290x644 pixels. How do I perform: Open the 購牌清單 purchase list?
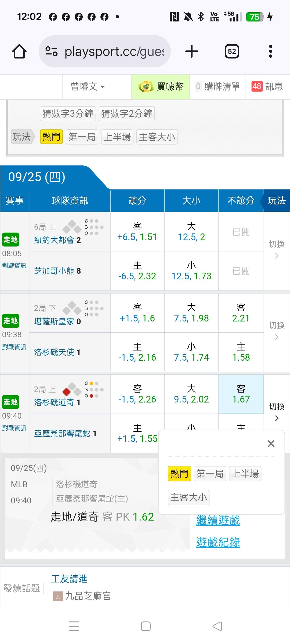click(x=218, y=87)
